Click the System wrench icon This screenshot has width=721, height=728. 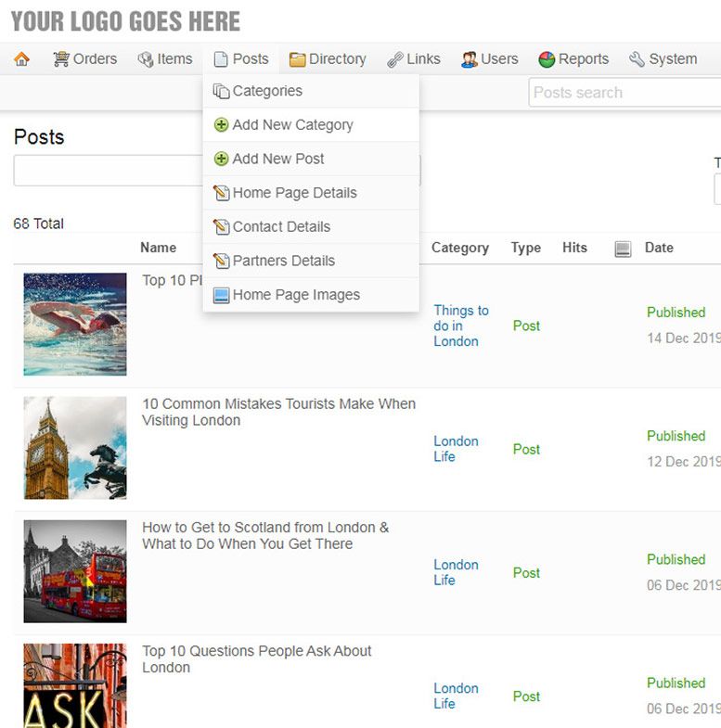pyautogui.click(x=637, y=59)
